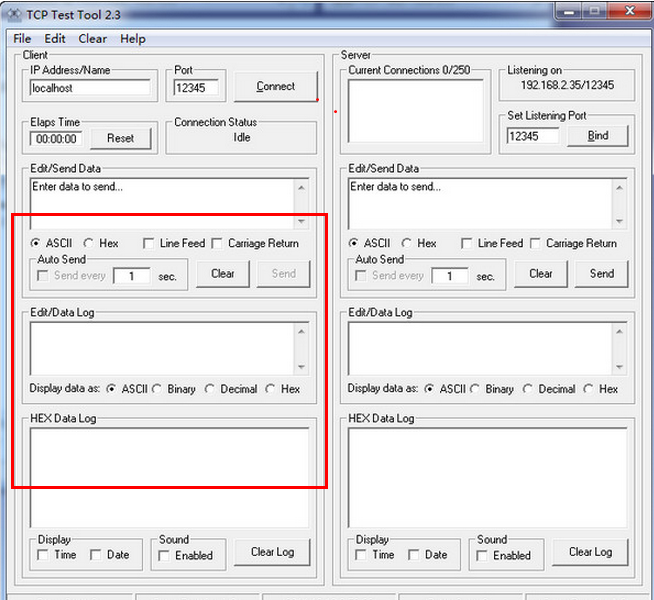Enable server Display Date checkbox
The image size is (654, 600).
point(413,555)
